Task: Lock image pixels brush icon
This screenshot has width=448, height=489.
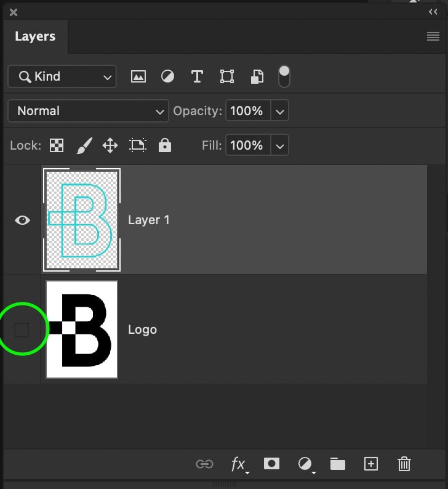Action: (x=84, y=145)
